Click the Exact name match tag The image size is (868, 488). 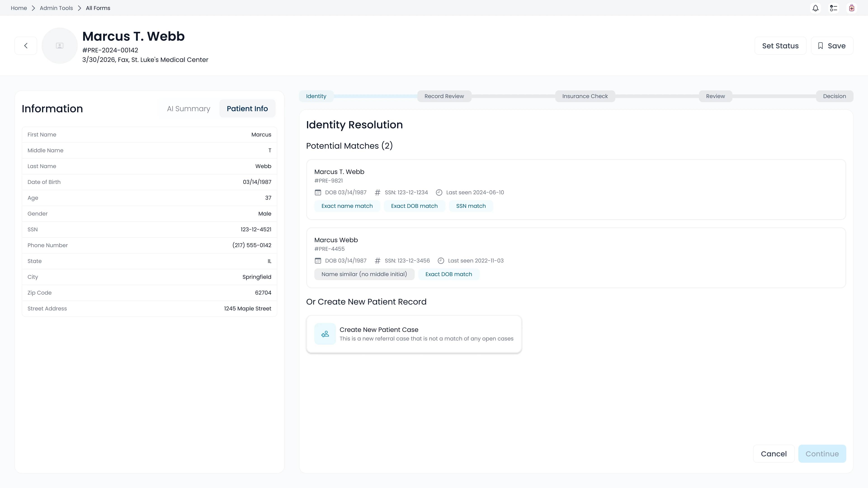[x=347, y=206]
